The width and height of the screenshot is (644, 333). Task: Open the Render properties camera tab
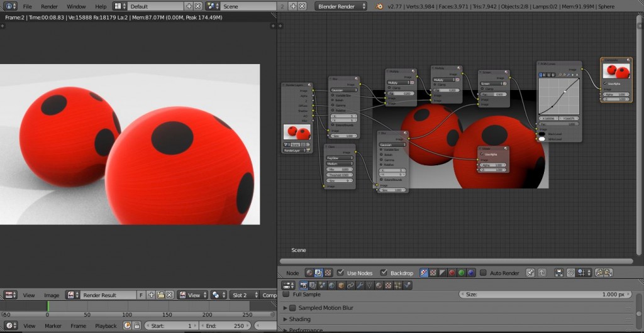pyautogui.click(x=303, y=285)
